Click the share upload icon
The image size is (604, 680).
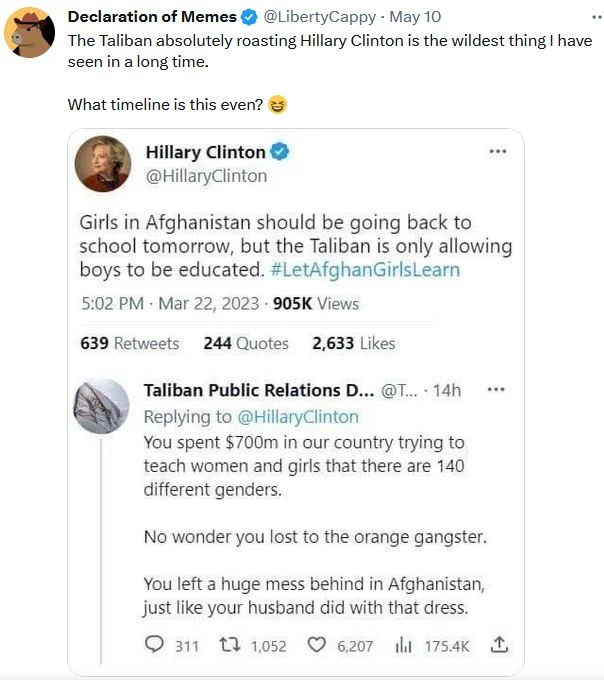pos(499,646)
